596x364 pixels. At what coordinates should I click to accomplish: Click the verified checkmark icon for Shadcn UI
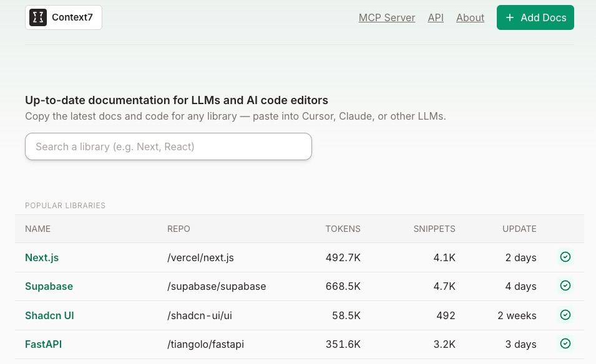point(565,315)
